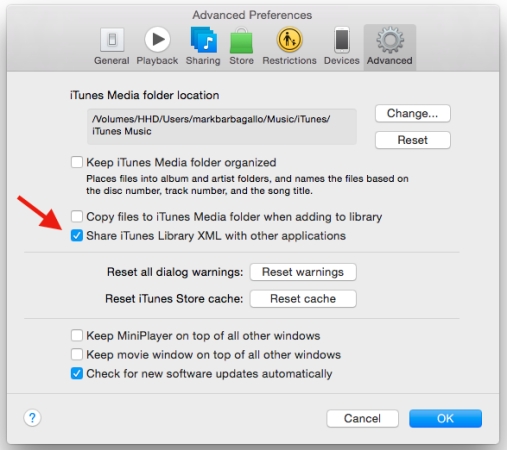Show the Devices preferences pane

[342, 47]
